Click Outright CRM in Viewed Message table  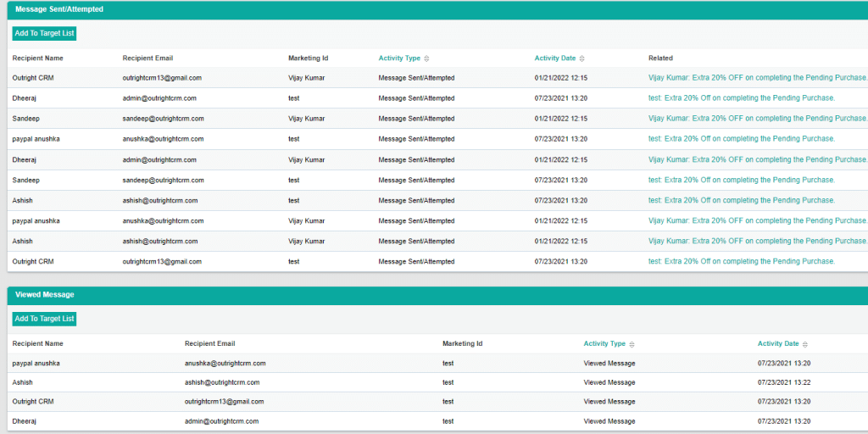tap(33, 401)
